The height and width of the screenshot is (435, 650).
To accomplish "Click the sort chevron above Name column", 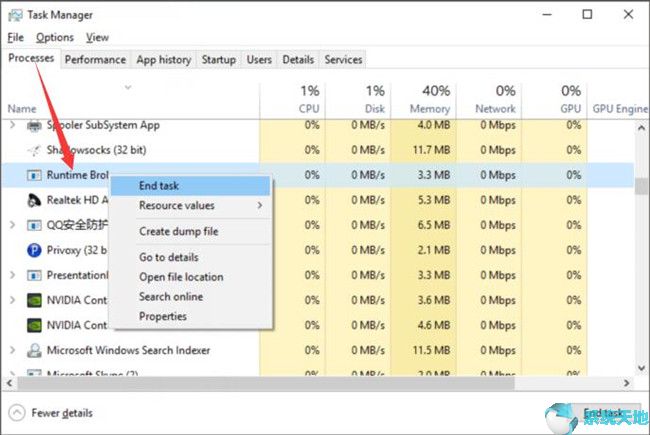I will [x=128, y=87].
